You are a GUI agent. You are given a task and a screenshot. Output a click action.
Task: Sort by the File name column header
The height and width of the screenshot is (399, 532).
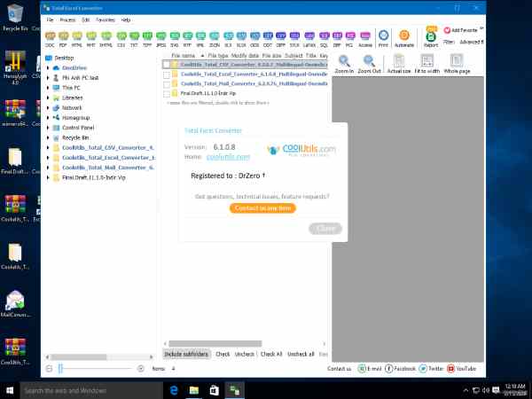(x=184, y=56)
